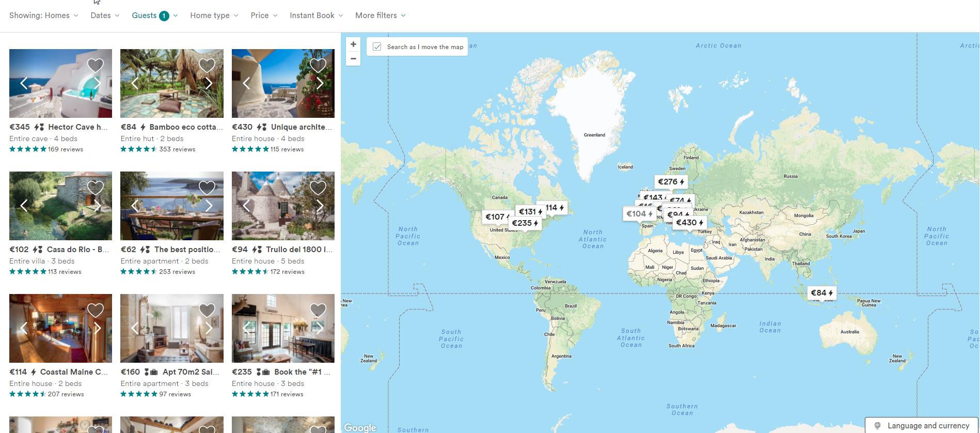Screen dimensions: 980x433
Task: Click the €235 price marker on map
Action: point(525,223)
